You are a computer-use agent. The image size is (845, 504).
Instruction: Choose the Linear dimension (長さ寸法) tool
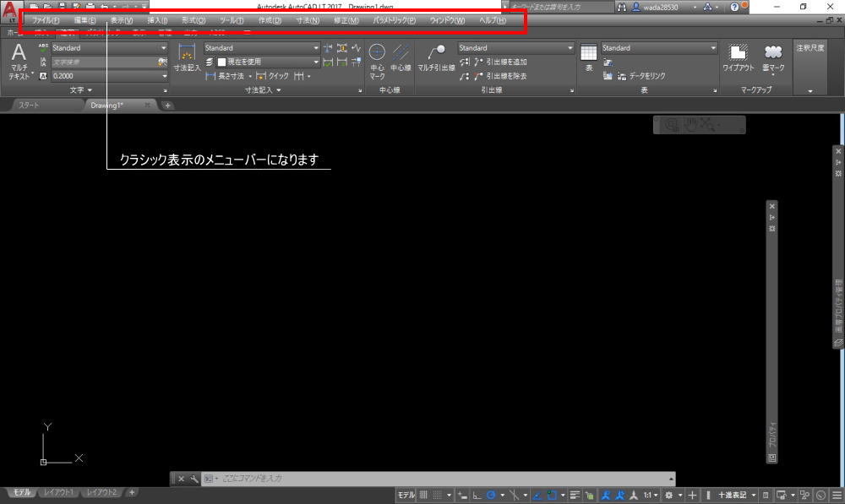coord(226,77)
